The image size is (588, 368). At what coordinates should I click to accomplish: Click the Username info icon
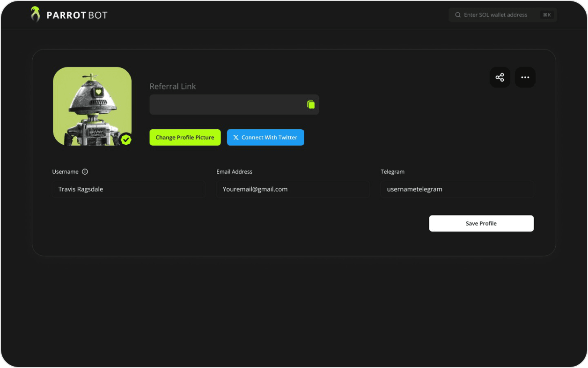click(x=85, y=172)
